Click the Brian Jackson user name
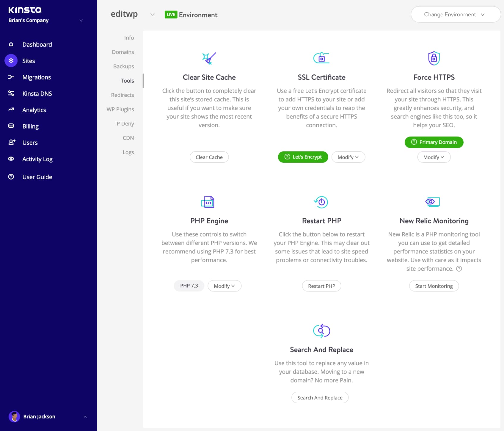Screen dimensions: 504x431 tap(39, 416)
